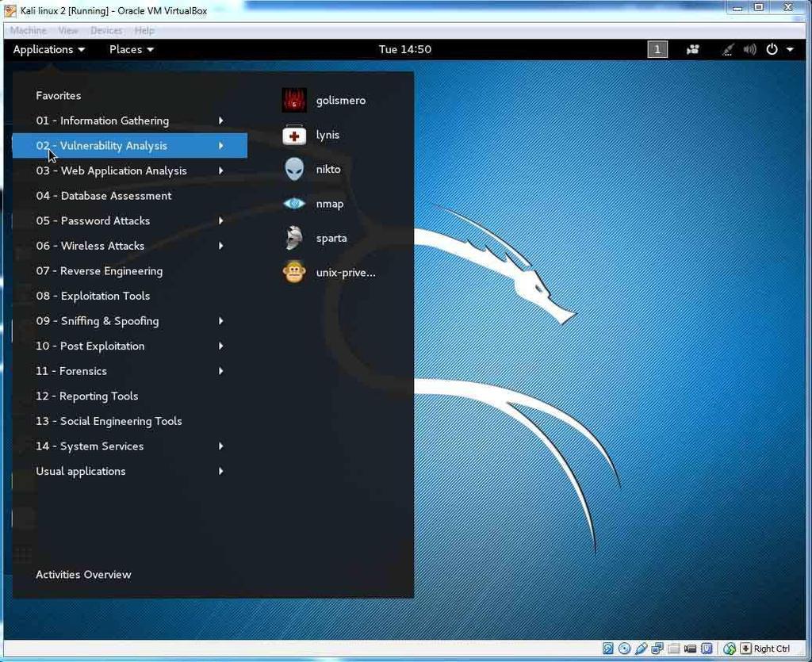
Task: Click the wired network icon in the top bar
Action: [x=728, y=50]
